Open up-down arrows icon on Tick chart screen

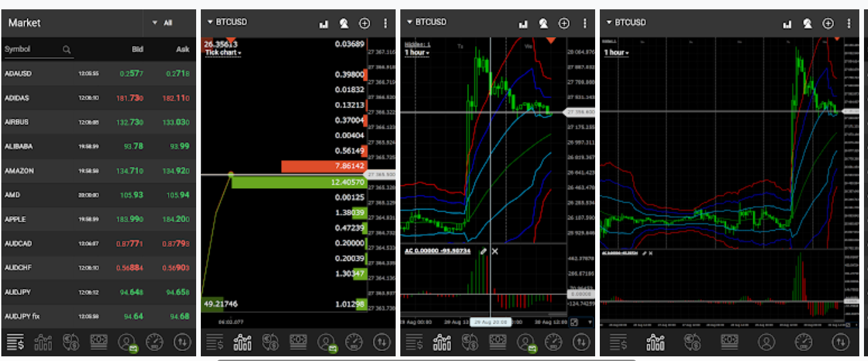coord(381,343)
